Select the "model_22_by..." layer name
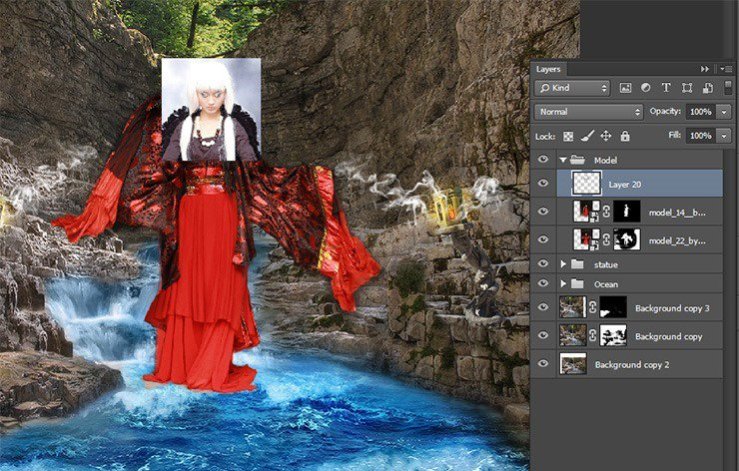The width and height of the screenshot is (739, 471). [677, 241]
